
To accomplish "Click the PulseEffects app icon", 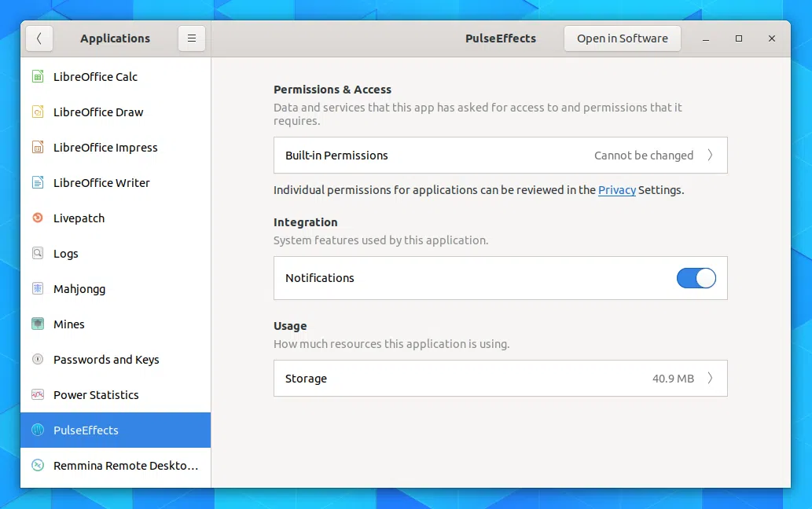I will [x=38, y=430].
